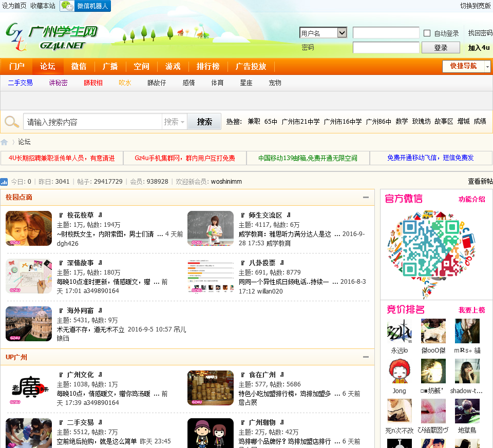Screen dimensions: 493x448
Task: Click the 登录 login button
Action: [x=441, y=48]
